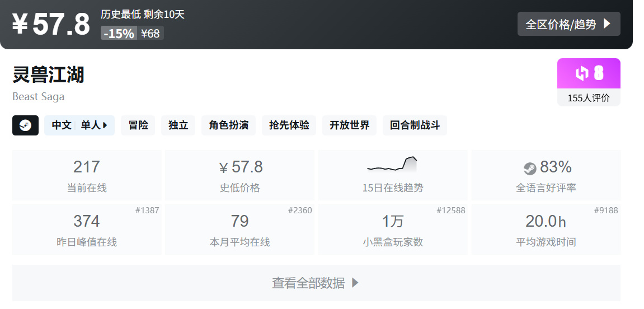Click the game title 灵兽江湖
This screenshot has height=309, width=644.
point(48,75)
